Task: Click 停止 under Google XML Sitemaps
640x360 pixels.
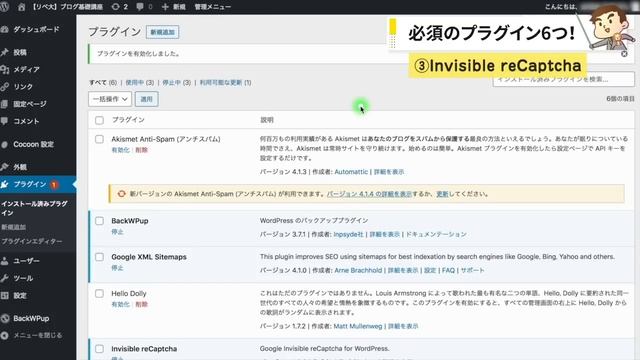Action: click(x=117, y=268)
